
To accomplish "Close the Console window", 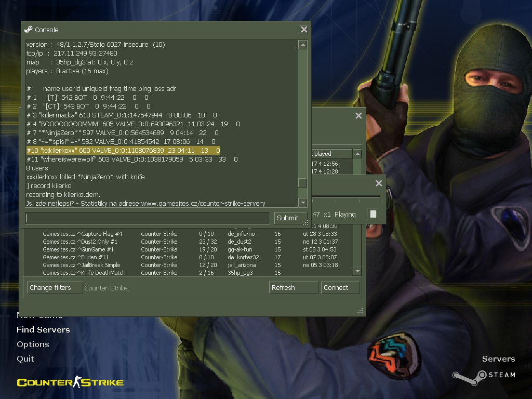I will [303, 30].
